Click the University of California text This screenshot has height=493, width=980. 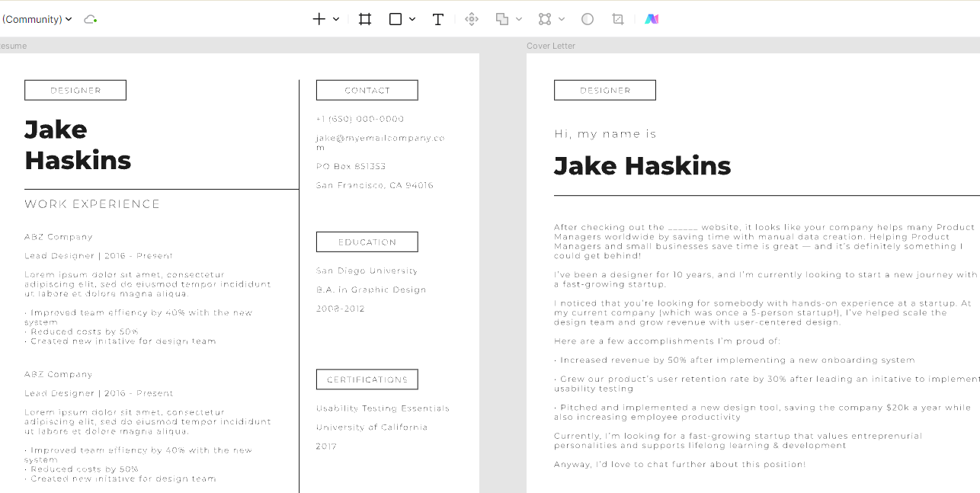tap(372, 427)
